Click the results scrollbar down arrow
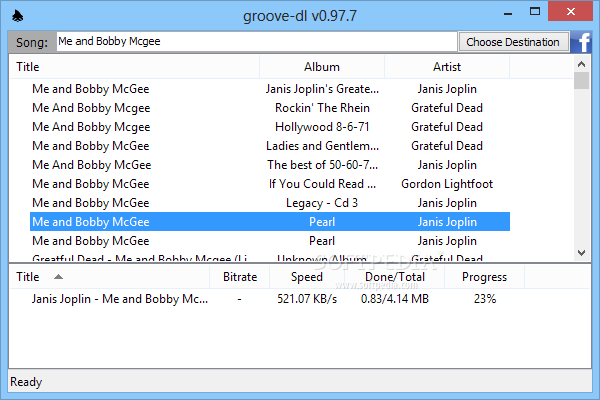Image resolution: width=600 pixels, height=400 pixels. (582, 253)
